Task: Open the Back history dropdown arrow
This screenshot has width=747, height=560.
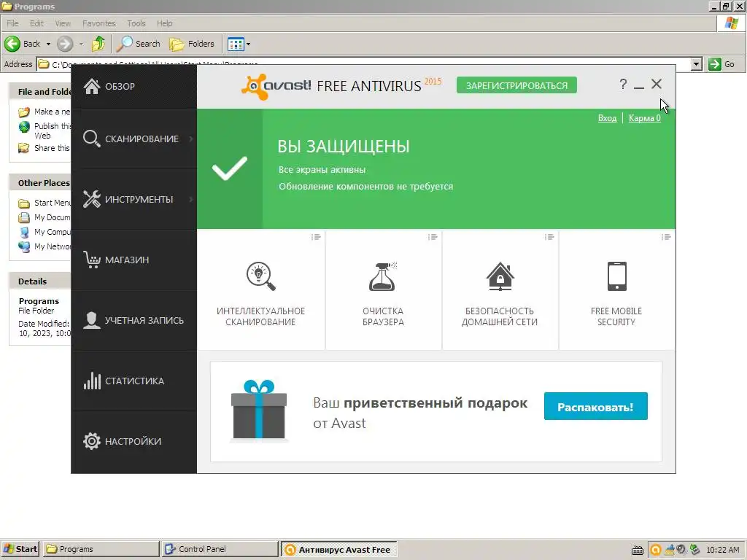Action: point(48,44)
